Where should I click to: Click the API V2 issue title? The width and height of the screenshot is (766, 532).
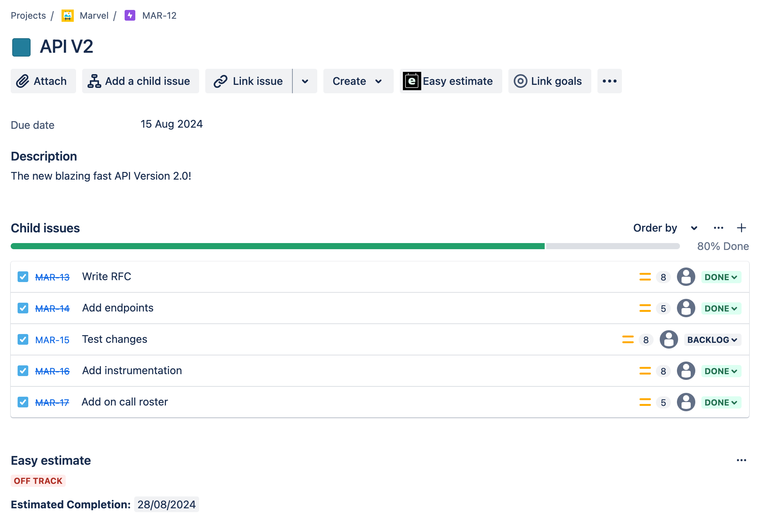click(x=67, y=47)
